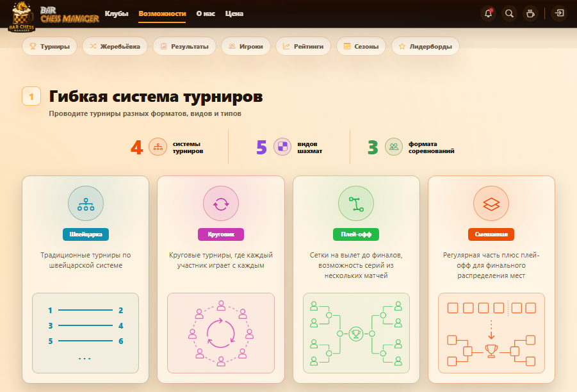
Task: Open the Цена menu item
Action: tap(234, 13)
